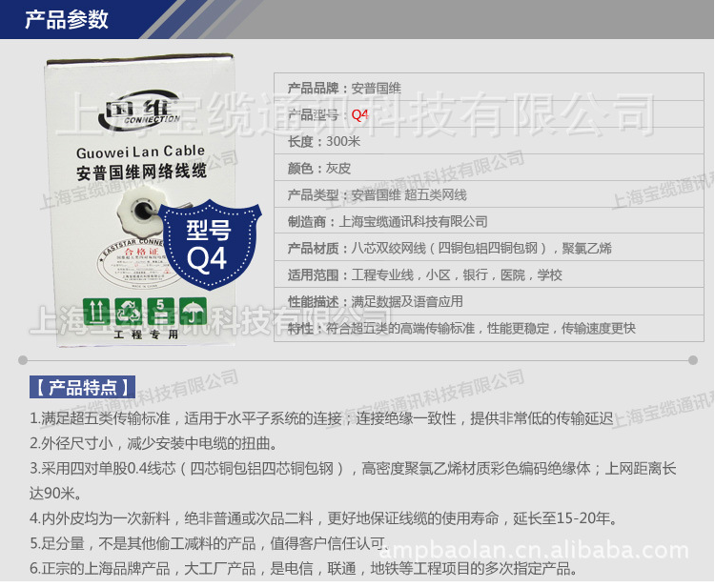Select the '特性' row about 超五类 standard
Screen dimensions: 715x588
tap(489, 328)
